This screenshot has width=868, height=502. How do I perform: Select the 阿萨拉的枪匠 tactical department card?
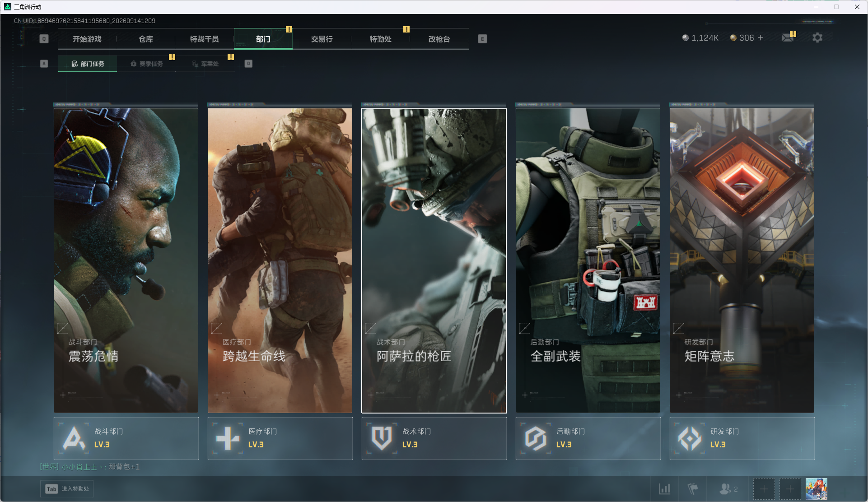pyautogui.click(x=434, y=260)
